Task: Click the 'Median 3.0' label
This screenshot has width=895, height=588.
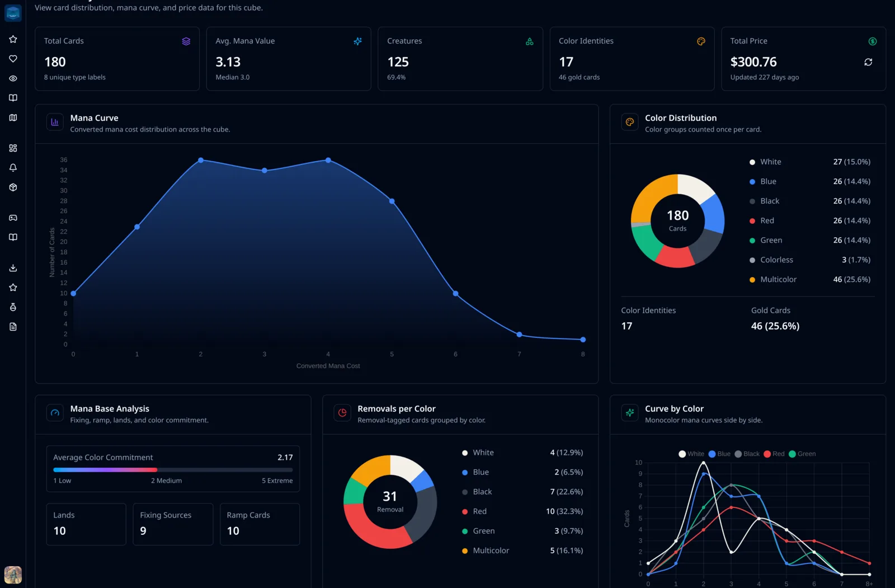Action: 233,77
